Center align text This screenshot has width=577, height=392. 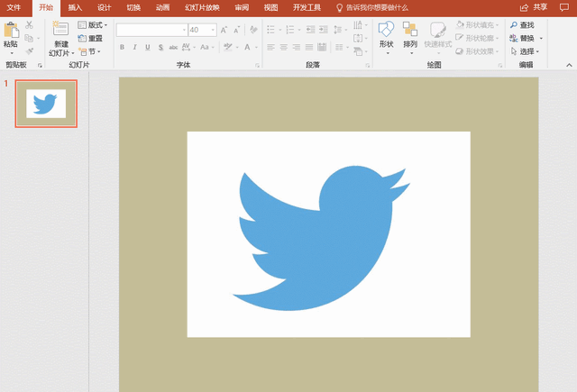tap(284, 47)
